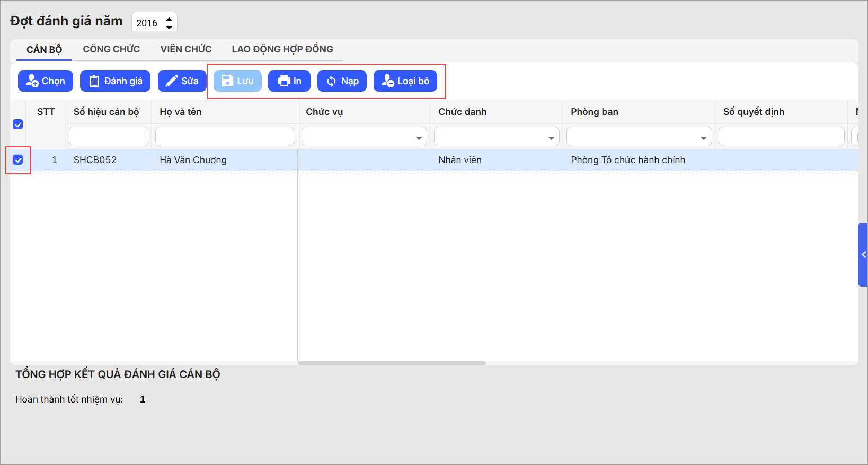Screen dimensions: 868x465
Task: Open the Đánh giá evaluation form
Action: (115, 81)
